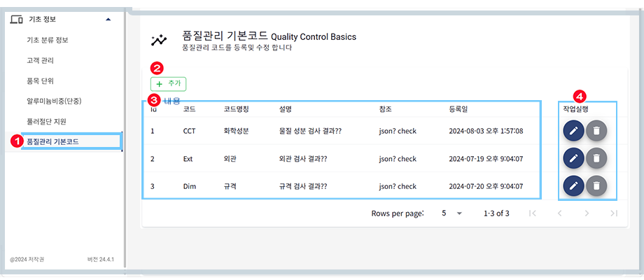
Task: Go to previous page of table
Action: click(x=559, y=213)
